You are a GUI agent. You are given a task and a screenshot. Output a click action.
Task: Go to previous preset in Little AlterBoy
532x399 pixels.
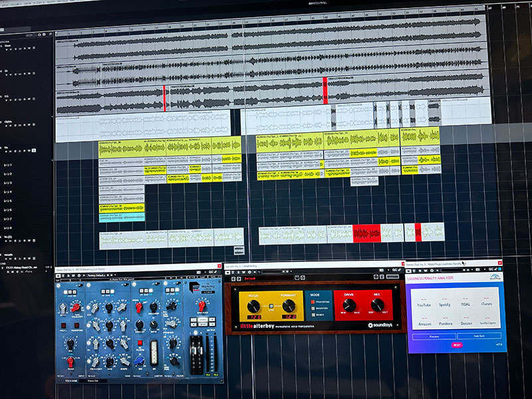pyautogui.click(x=233, y=279)
